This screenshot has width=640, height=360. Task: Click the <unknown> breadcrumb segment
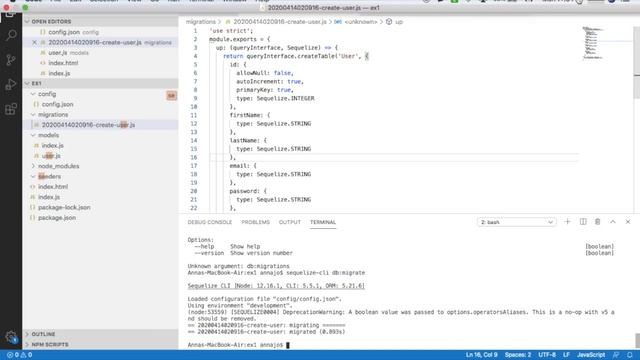[360, 22]
